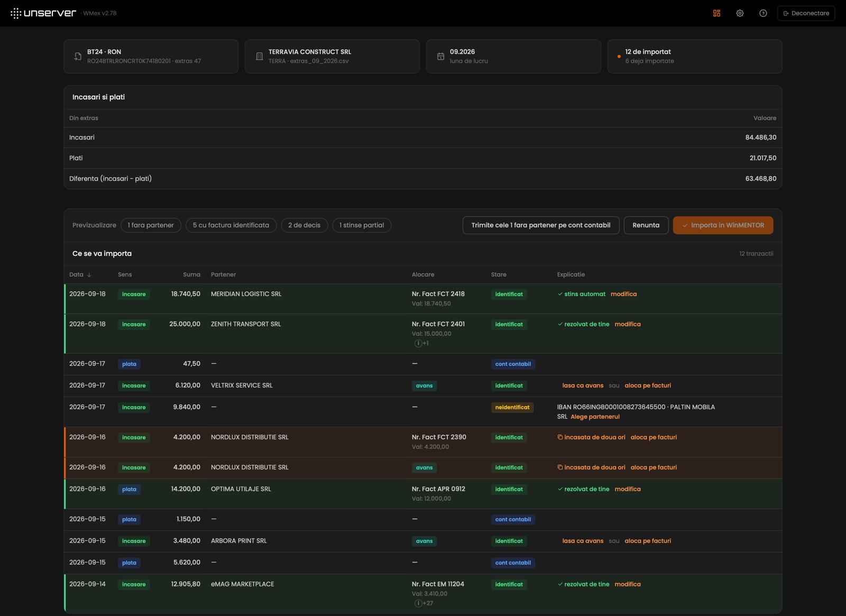Click aloca pe facturi on NORDLUX FCT 2390 row
Screen dimensions: 846x616
click(654, 437)
